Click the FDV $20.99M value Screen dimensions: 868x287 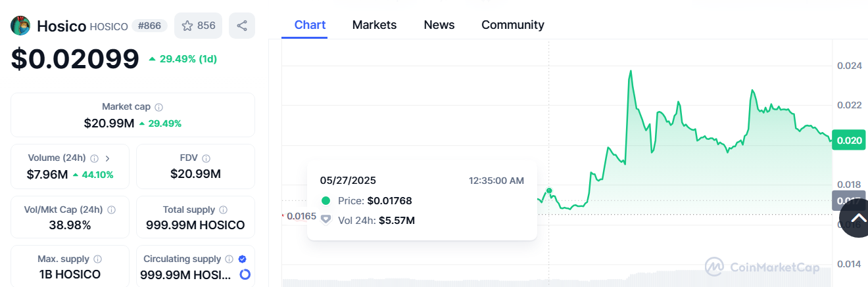click(x=195, y=174)
